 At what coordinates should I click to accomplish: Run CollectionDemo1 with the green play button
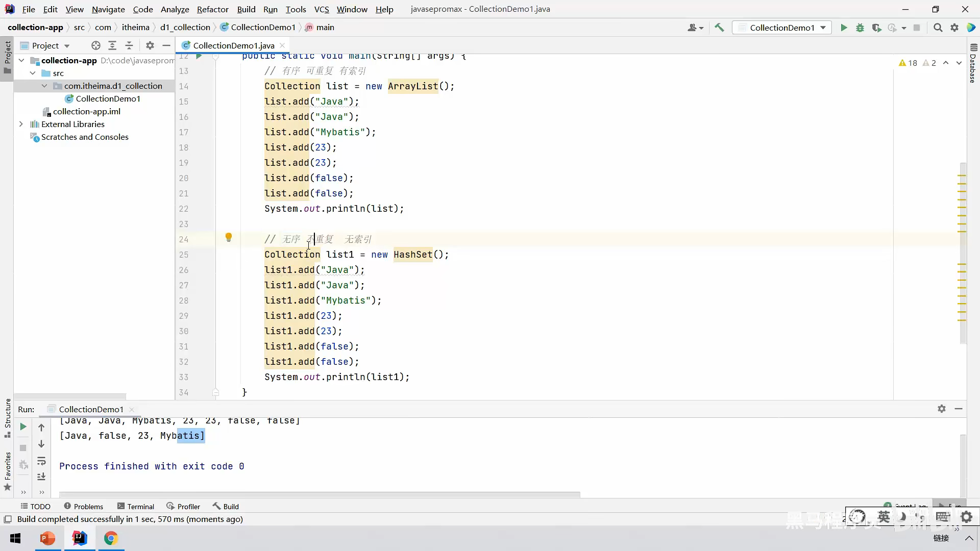[844, 28]
